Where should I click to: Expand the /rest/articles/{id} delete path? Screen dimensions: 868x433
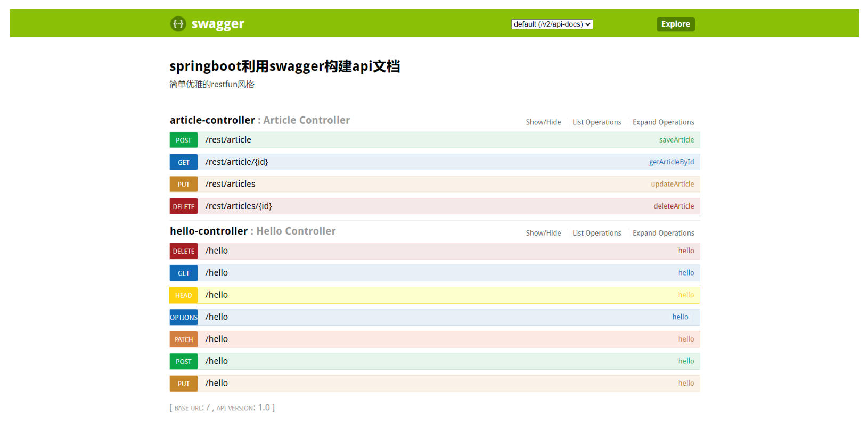[239, 206]
